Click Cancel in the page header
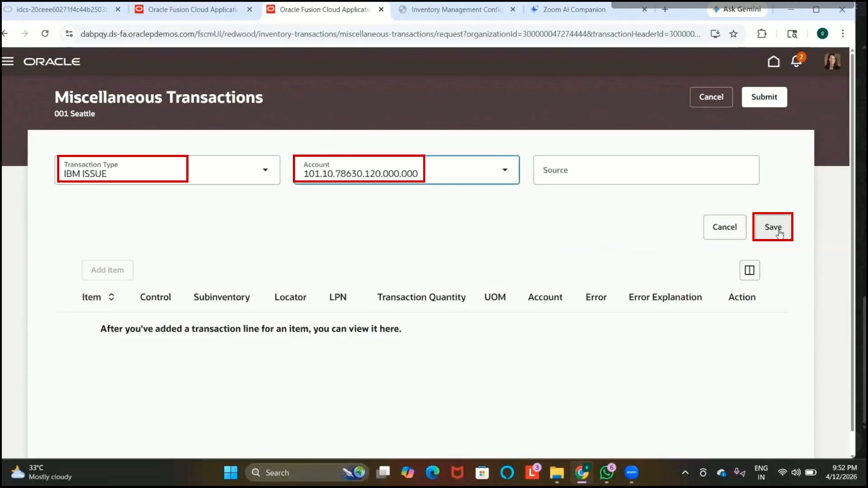Image resolution: width=868 pixels, height=488 pixels. 711,97
